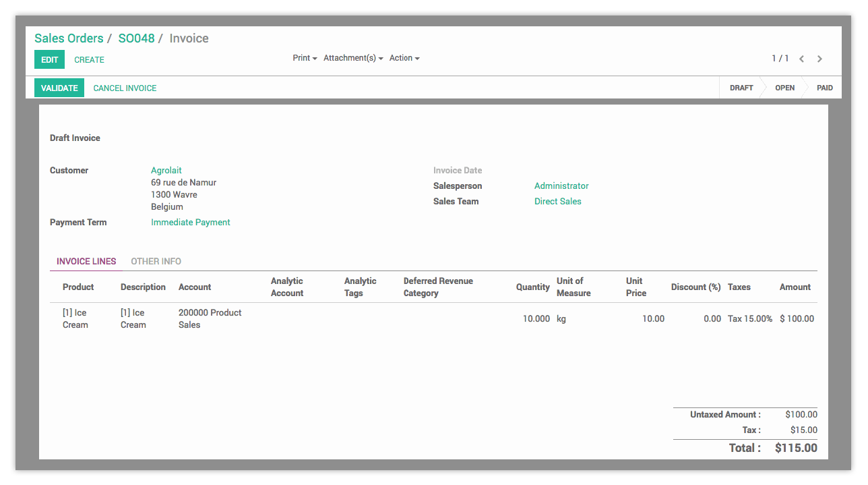The image size is (868, 485).
Task: Switch to the OTHER INFO tab
Action: click(x=156, y=261)
